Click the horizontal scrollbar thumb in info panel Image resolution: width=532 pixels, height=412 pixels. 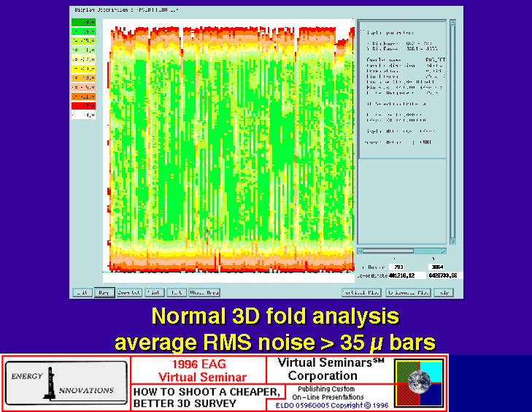tap(388, 251)
